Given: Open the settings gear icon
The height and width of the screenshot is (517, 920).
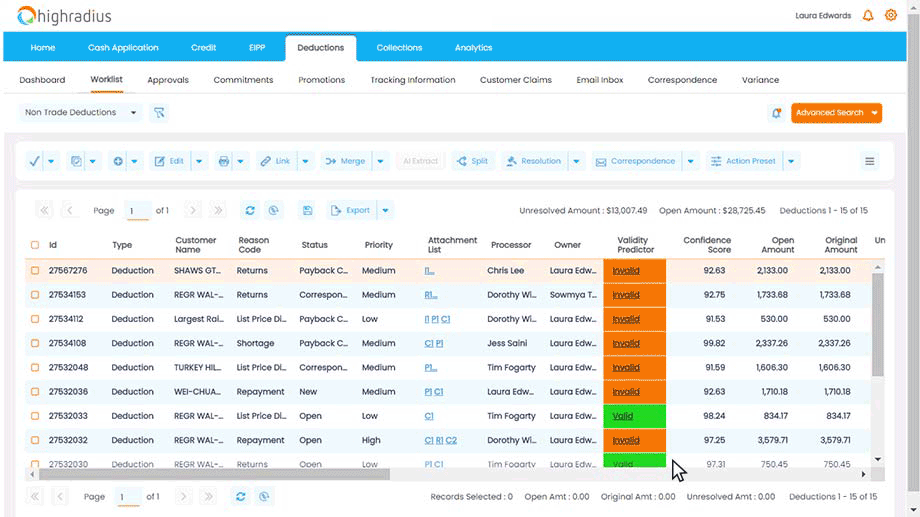Looking at the screenshot, I should tap(891, 16).
